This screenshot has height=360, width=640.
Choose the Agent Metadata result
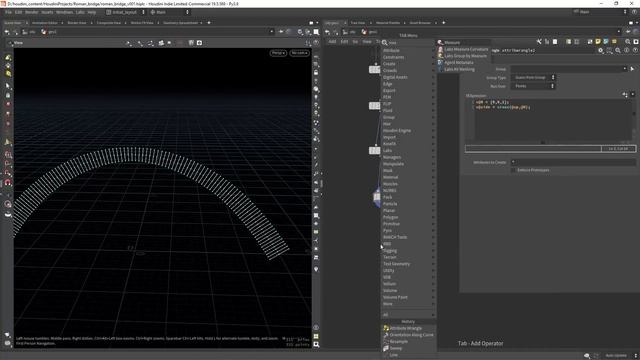[463, 62]
